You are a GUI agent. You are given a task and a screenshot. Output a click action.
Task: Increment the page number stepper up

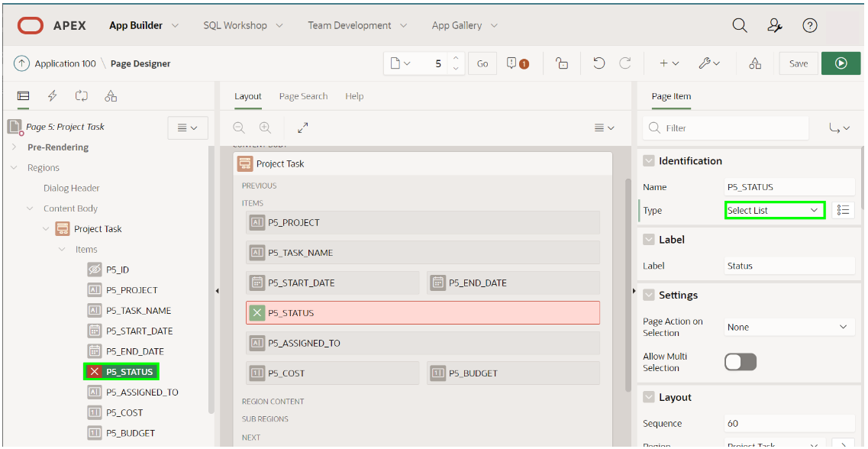pyautogui.click(x=456, y=58)
